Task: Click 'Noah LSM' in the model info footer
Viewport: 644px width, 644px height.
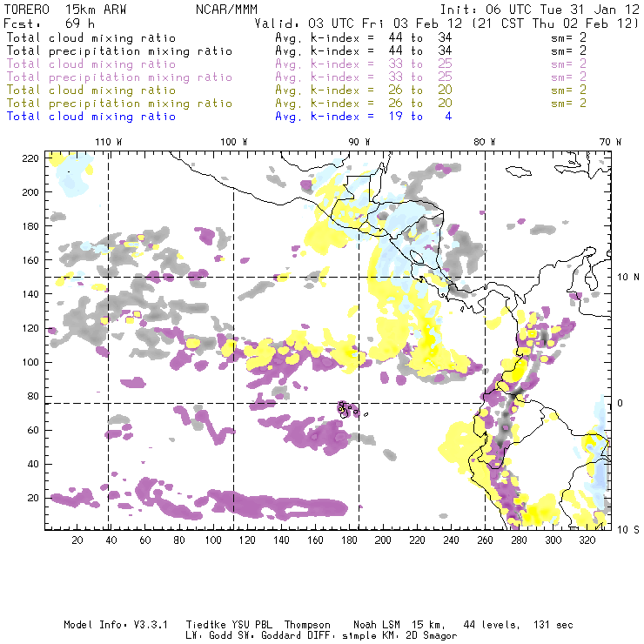Action: click(x=377, y=625)
